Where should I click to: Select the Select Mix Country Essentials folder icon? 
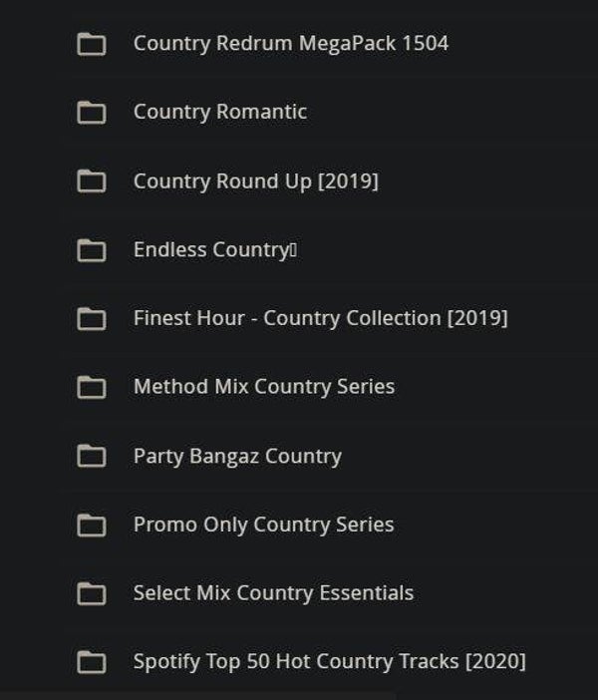click(x=92, y=593)
